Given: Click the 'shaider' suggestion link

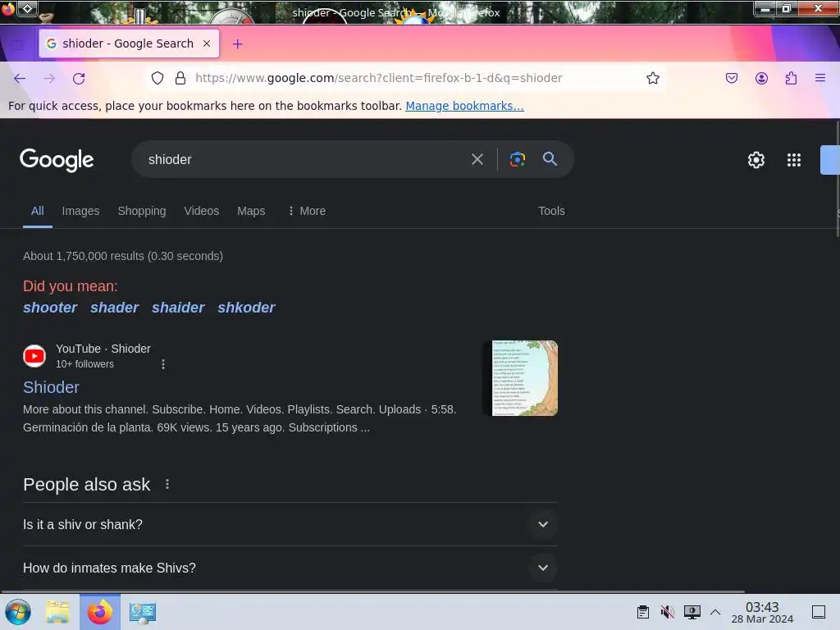Looking at the screenshot, I should (x=178, y=308).
